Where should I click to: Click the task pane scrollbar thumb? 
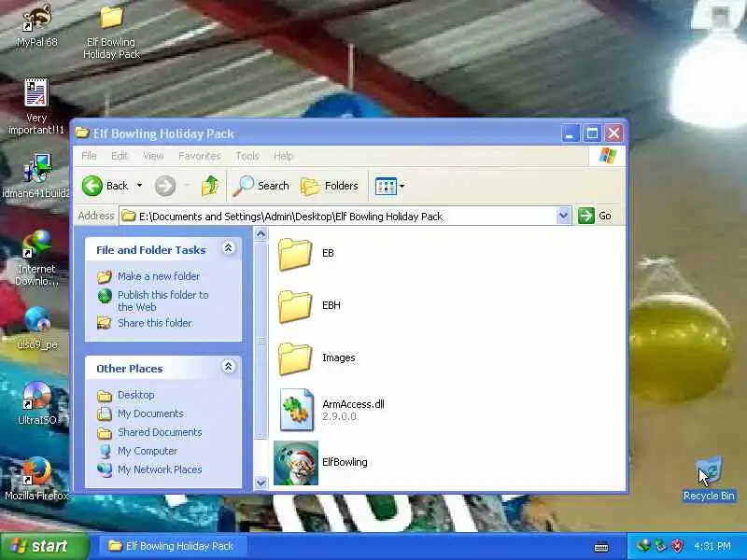click(261, 340)
